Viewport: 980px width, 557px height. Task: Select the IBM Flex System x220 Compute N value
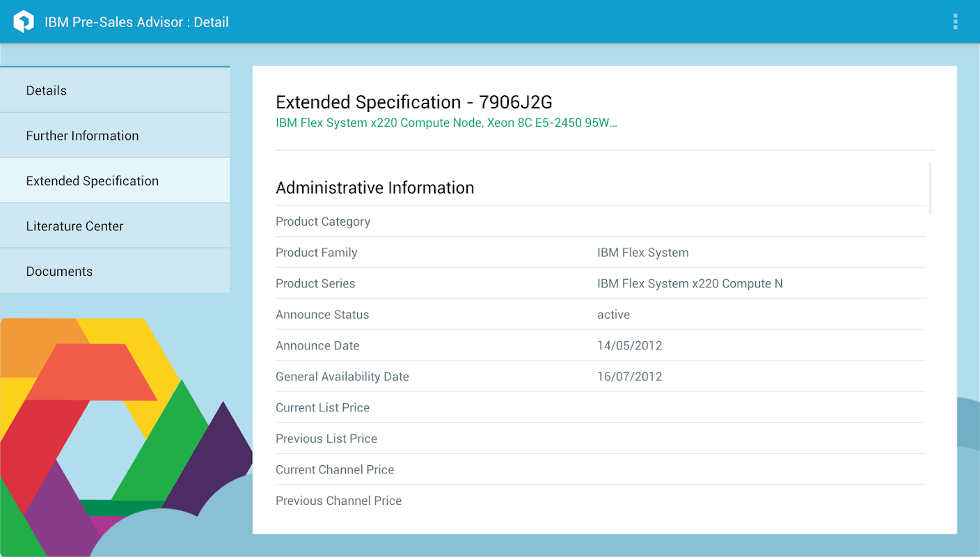pos(690,283)
